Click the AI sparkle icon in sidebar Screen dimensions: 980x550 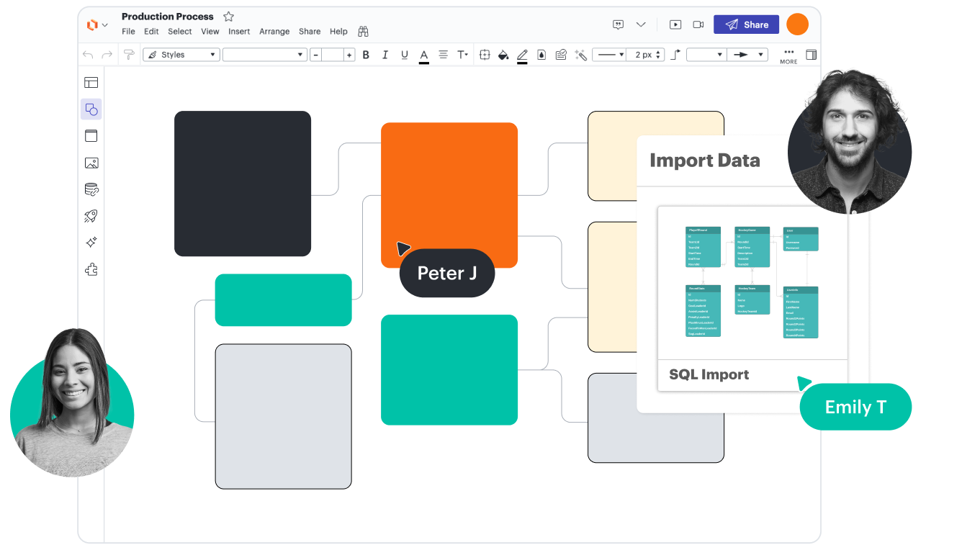pos(91,243)
